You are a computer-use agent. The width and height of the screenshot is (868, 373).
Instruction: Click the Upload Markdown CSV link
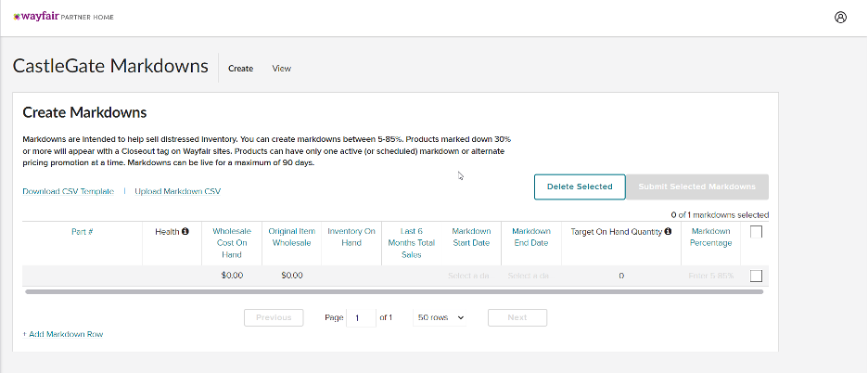pos(178,191)
